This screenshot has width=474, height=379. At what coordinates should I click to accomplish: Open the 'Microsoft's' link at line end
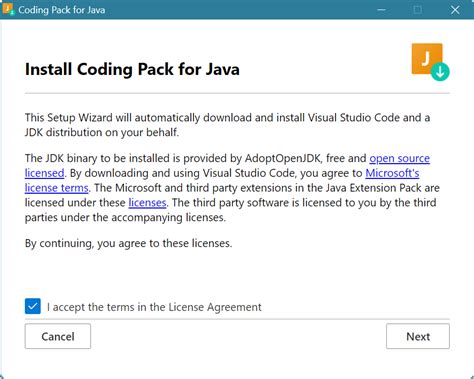click(x=392, y=173)
